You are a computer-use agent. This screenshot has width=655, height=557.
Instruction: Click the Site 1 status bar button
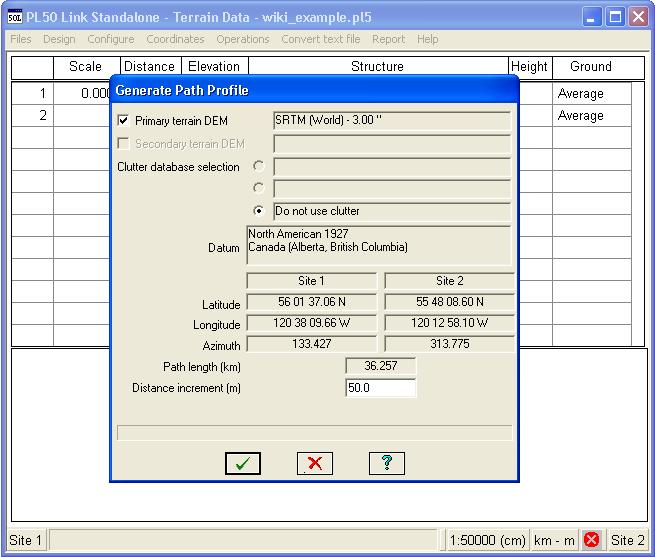tap(26, 540)
